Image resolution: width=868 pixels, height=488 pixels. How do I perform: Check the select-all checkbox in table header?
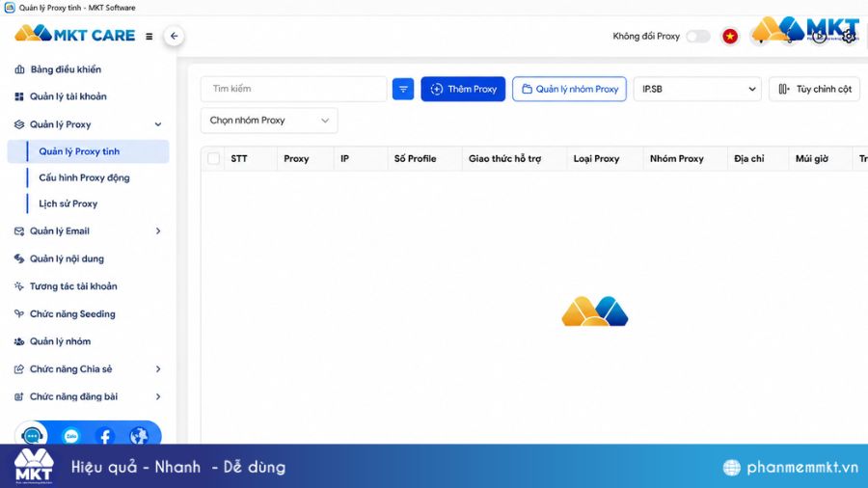[214, 159]
